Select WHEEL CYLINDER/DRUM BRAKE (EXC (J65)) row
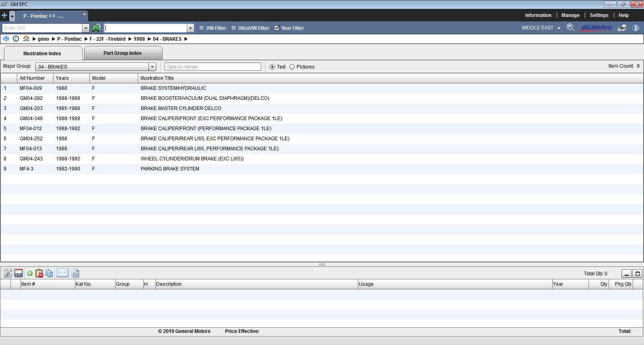 [322, 159]
